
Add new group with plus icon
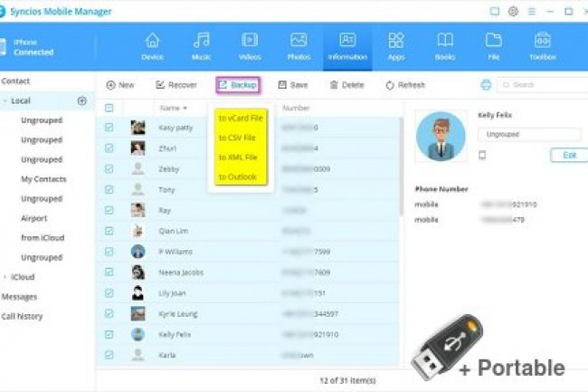[x=82, y=100]
